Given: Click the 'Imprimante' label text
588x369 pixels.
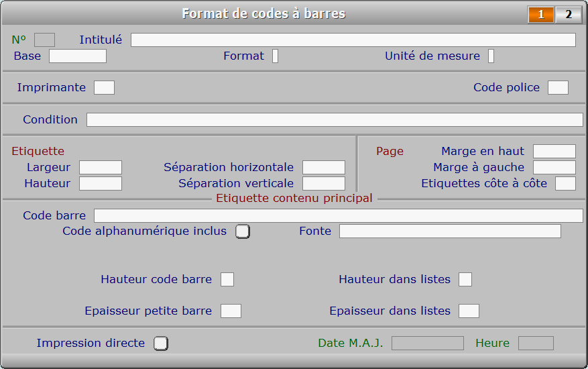Looking at the screenshot, I should pos(52,87).
